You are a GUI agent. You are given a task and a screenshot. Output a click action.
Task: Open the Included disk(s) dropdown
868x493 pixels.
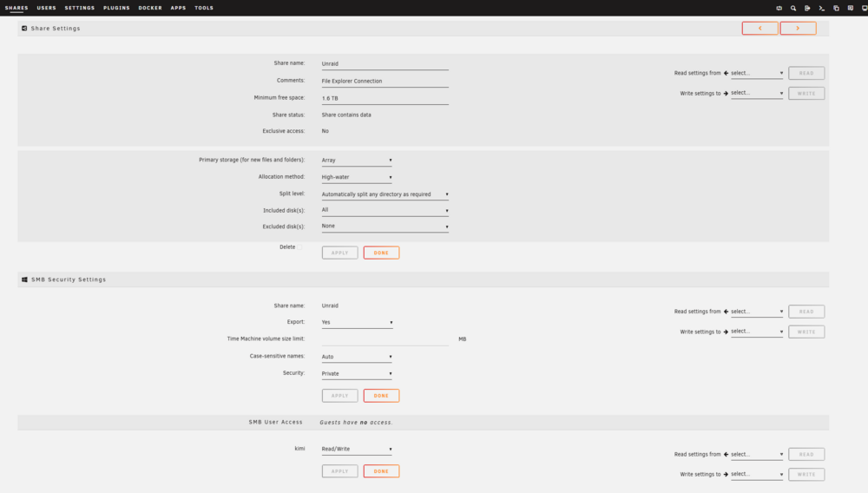click(x=385, y=210)
